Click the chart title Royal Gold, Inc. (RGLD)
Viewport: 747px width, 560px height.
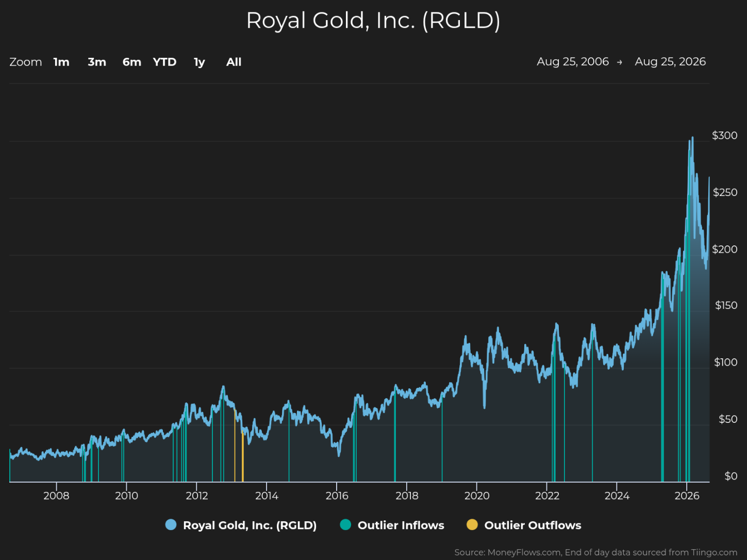pos(373,21)
